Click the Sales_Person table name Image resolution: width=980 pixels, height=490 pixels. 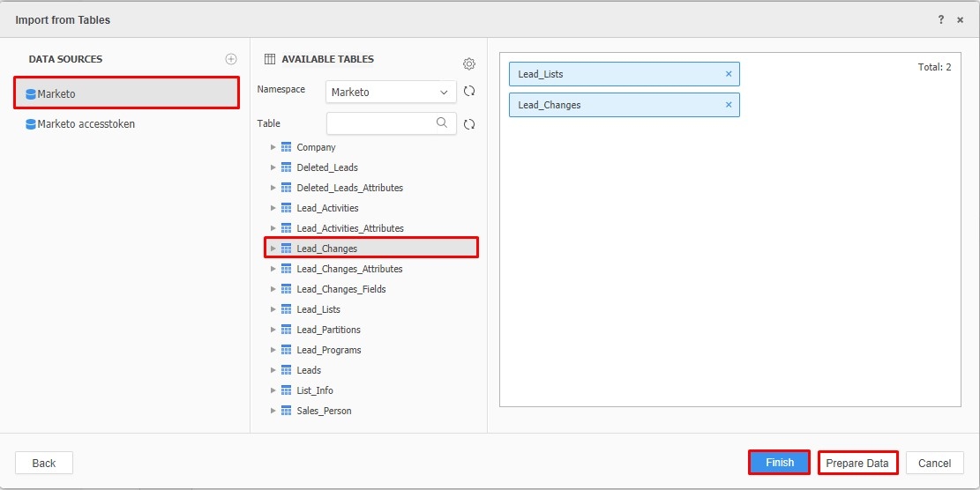324,411
